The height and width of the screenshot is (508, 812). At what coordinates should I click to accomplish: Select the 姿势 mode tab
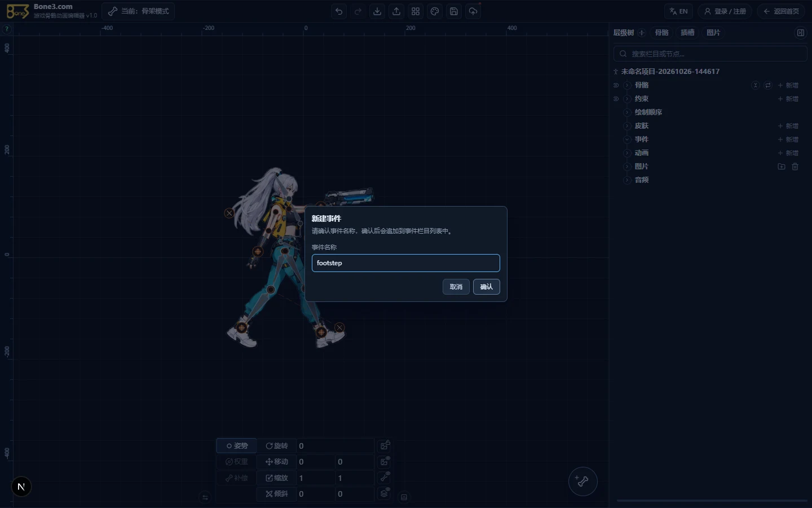tap(237, 446)
